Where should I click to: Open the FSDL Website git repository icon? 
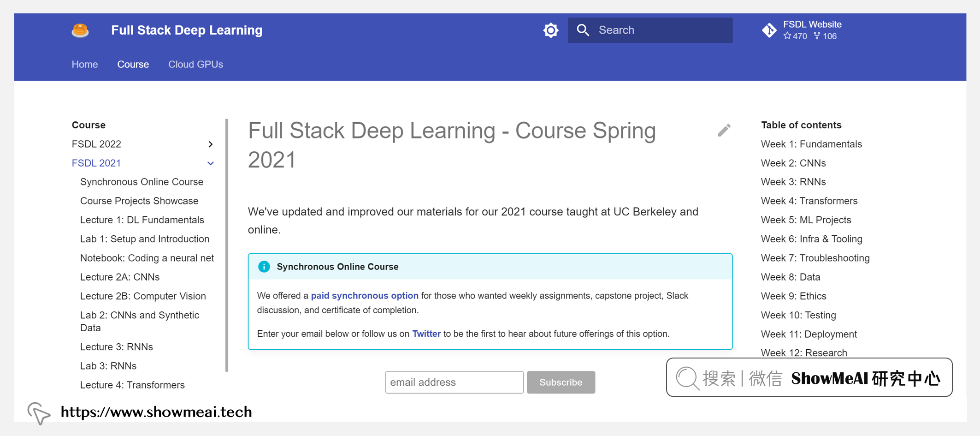(769, 30)
